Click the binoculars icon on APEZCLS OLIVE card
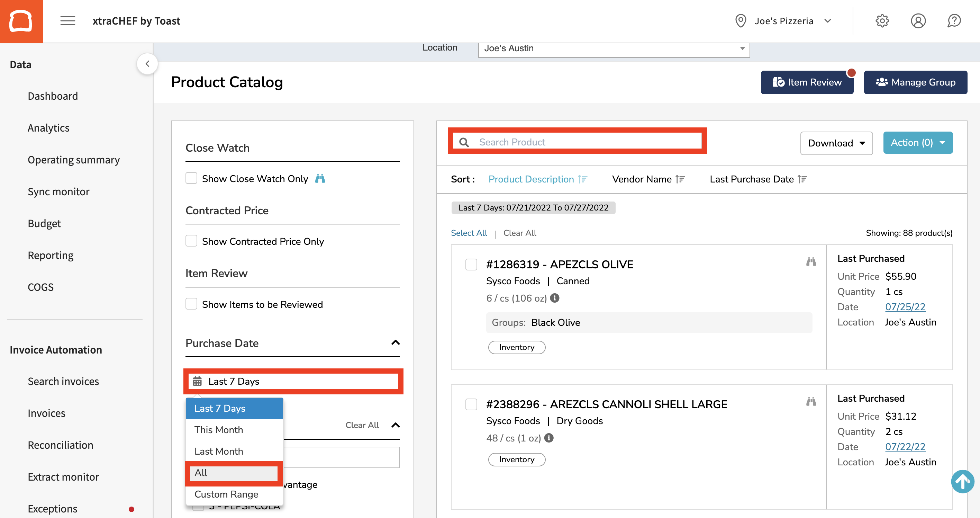The image size is (980, 518). 811,262
